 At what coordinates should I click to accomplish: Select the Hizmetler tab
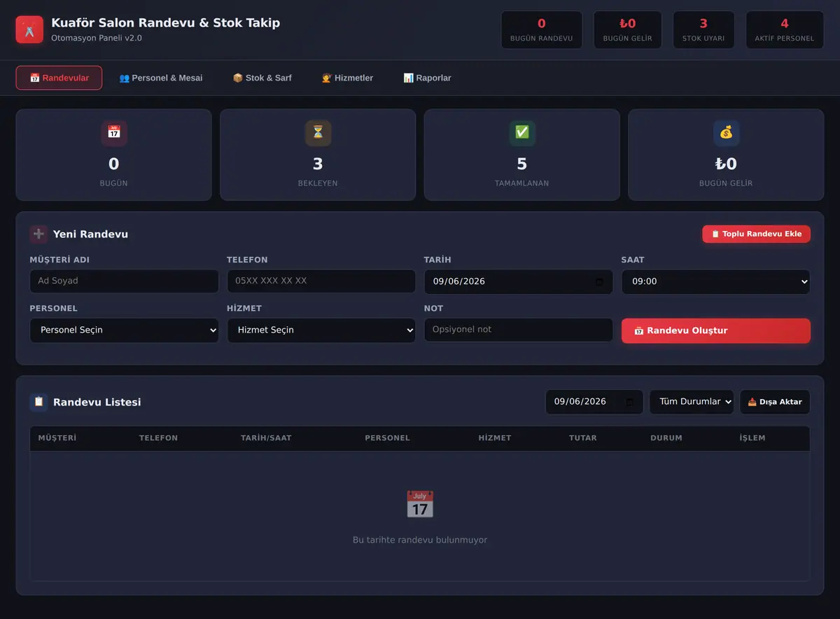pos(347,78)
